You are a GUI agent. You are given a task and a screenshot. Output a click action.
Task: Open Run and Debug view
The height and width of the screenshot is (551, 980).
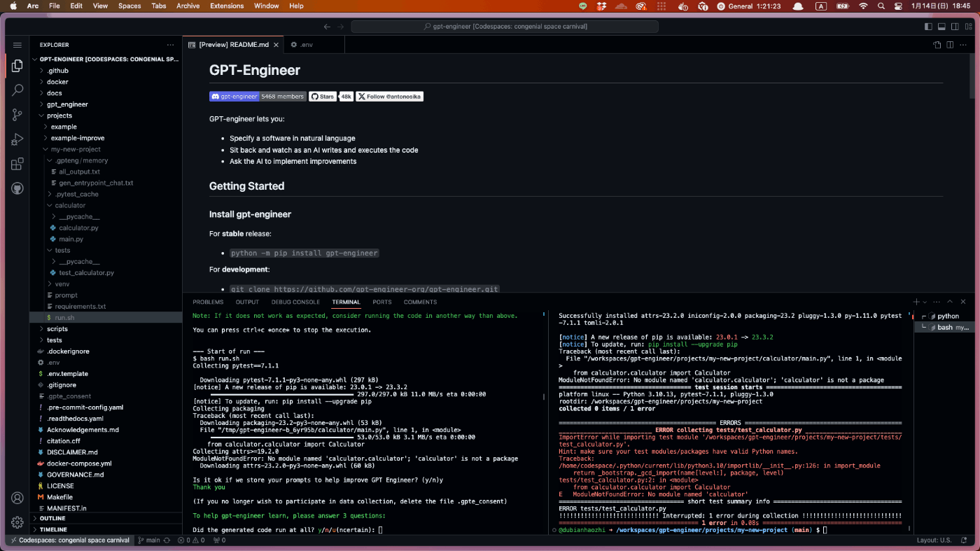(x=17, y=139)
